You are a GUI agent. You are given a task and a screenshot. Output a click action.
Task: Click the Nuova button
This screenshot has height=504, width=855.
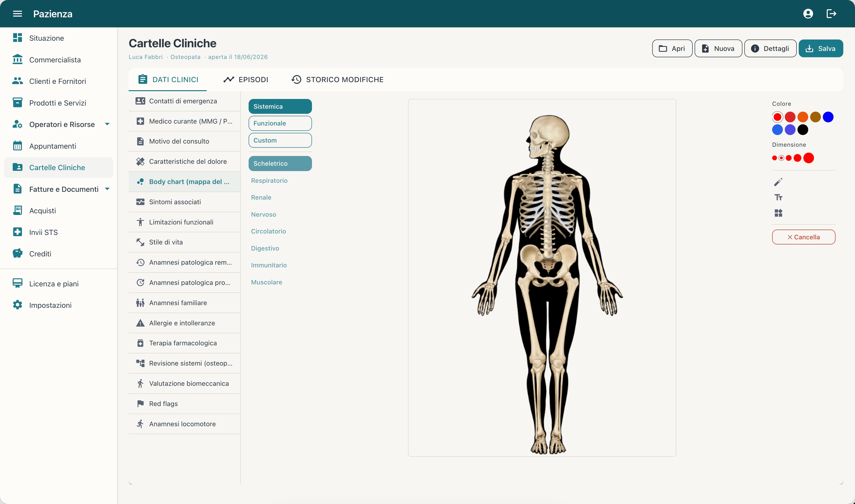coord(718,48)
